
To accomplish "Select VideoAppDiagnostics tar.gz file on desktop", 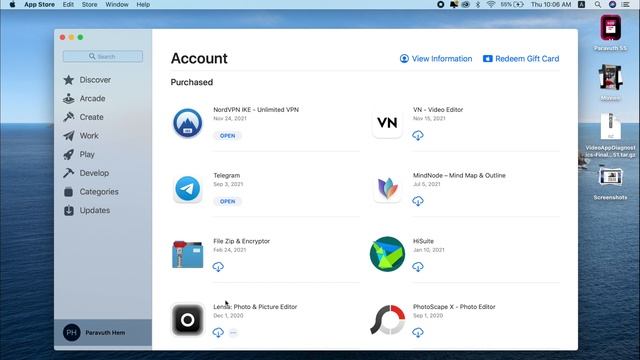I will point(610,136).
